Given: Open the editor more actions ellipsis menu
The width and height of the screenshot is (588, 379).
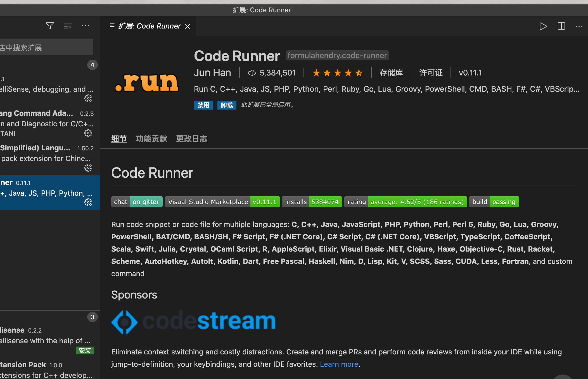Looking at the screenshot, I should (579, 26).
